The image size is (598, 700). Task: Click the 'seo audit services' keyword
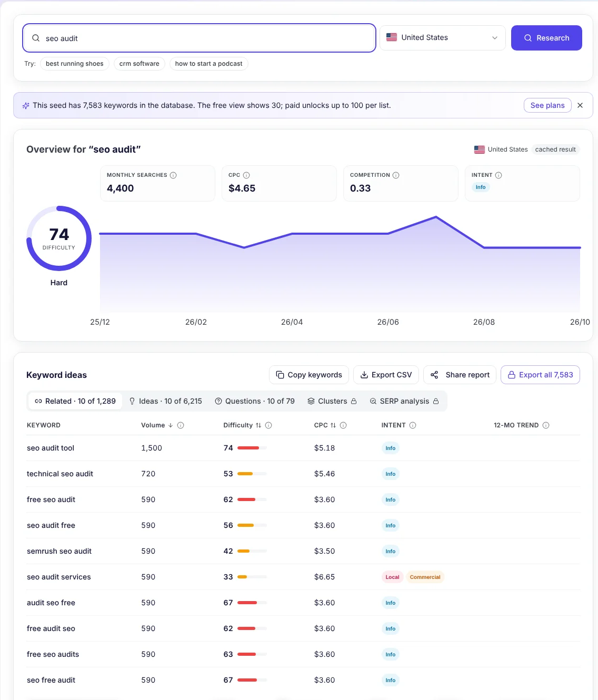(x=59, y=577)
